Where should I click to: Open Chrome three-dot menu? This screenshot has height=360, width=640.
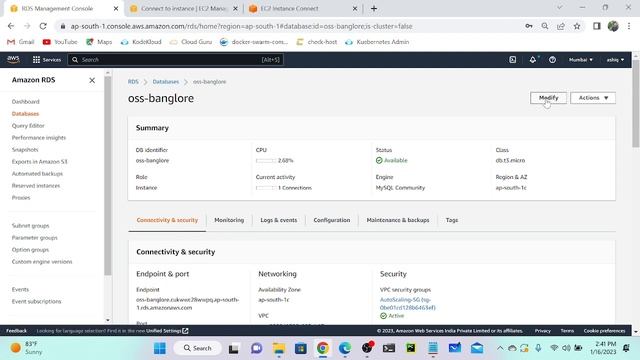[629, 26]
